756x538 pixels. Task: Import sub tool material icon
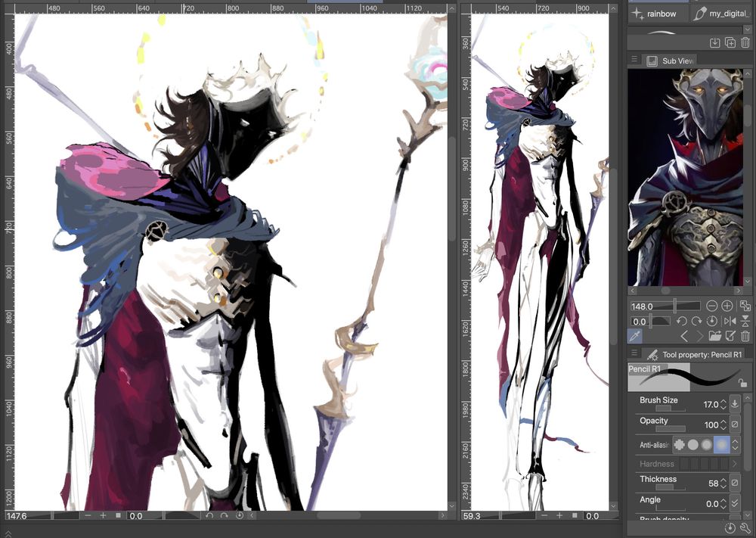714,42
